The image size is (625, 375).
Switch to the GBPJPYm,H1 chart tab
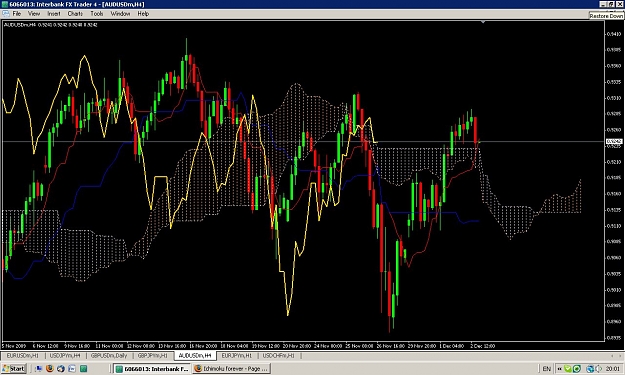tap(153, 355)
